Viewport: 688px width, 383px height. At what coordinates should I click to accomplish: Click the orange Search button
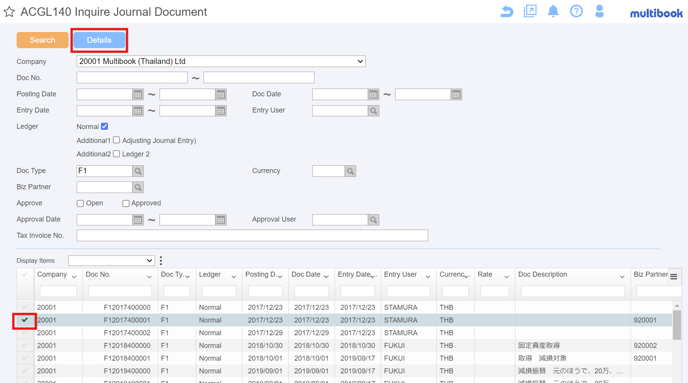pyautogui.click(x=43, y=40)
